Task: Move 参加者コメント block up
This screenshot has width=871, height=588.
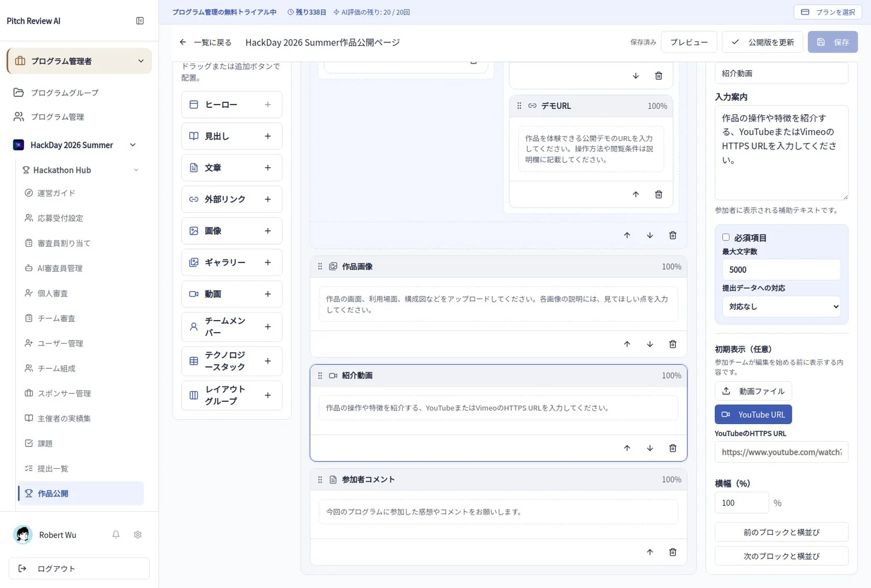Action: [x=650, y=552]
